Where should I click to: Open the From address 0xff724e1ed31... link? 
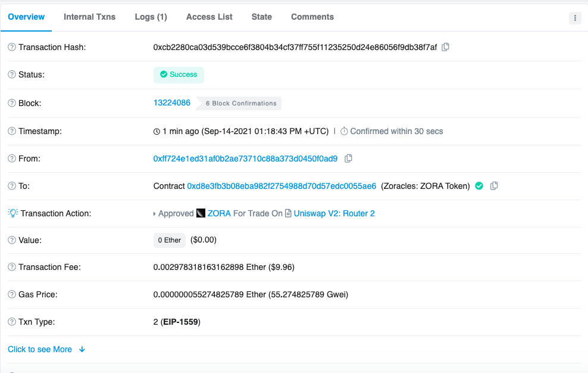click(245, 158)
